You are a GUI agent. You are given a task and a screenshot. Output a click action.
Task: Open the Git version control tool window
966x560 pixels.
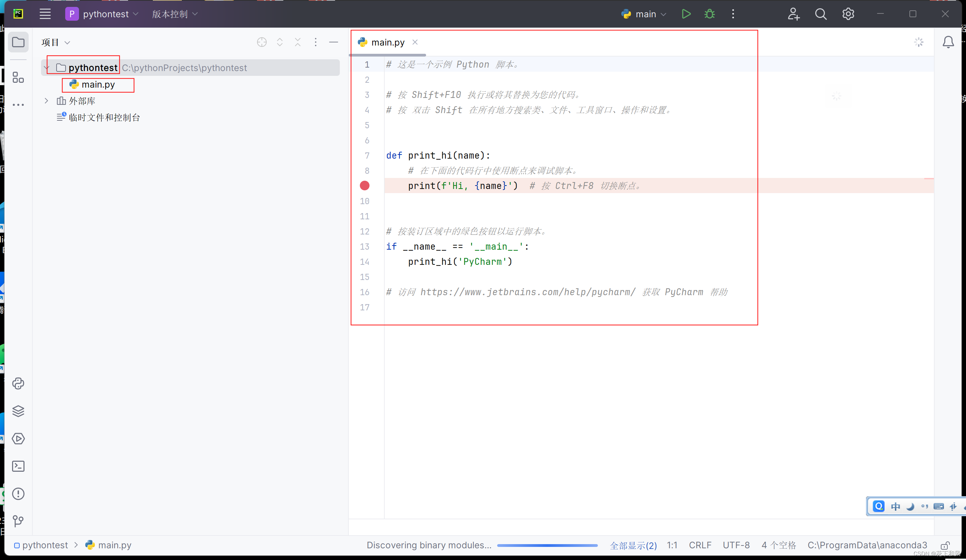pos(18,521)
